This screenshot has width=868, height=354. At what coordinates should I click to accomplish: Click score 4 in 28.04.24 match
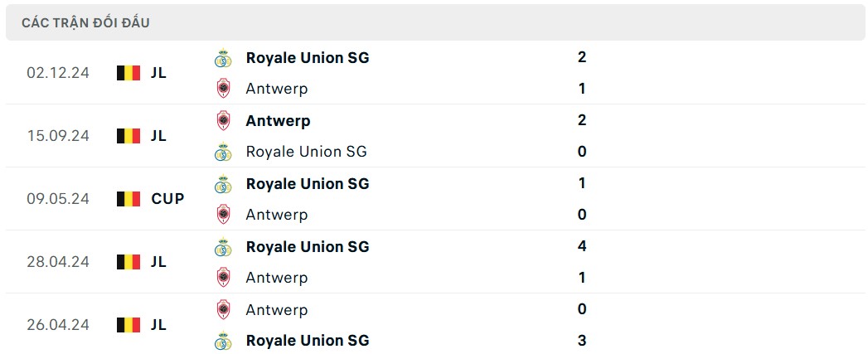582,246
